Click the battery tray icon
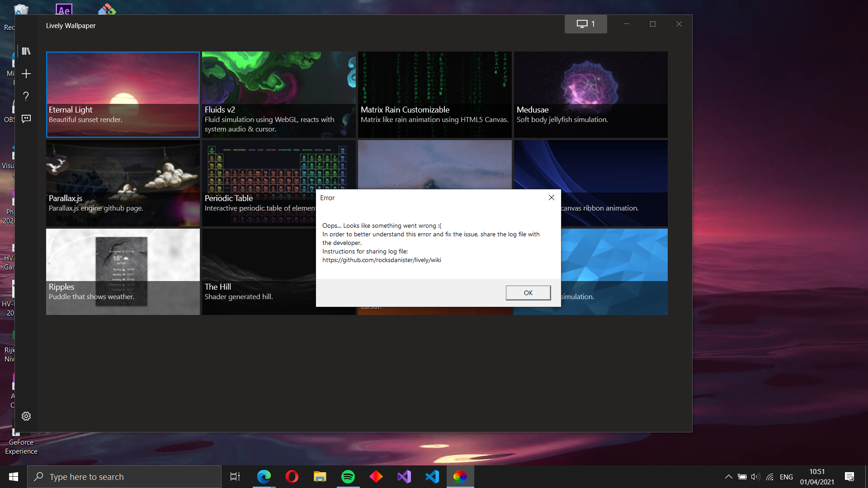The image size is (868, 488). 742,477
